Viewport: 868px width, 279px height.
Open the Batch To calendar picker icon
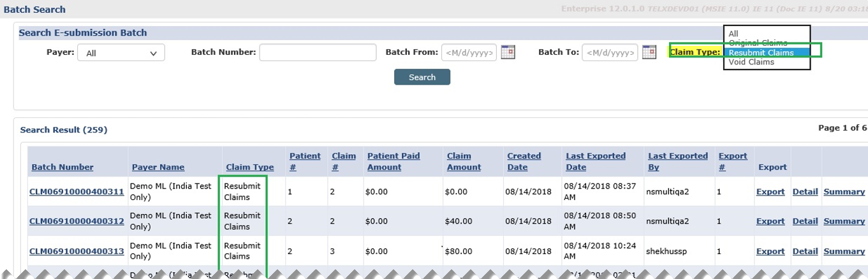(649, 52)
